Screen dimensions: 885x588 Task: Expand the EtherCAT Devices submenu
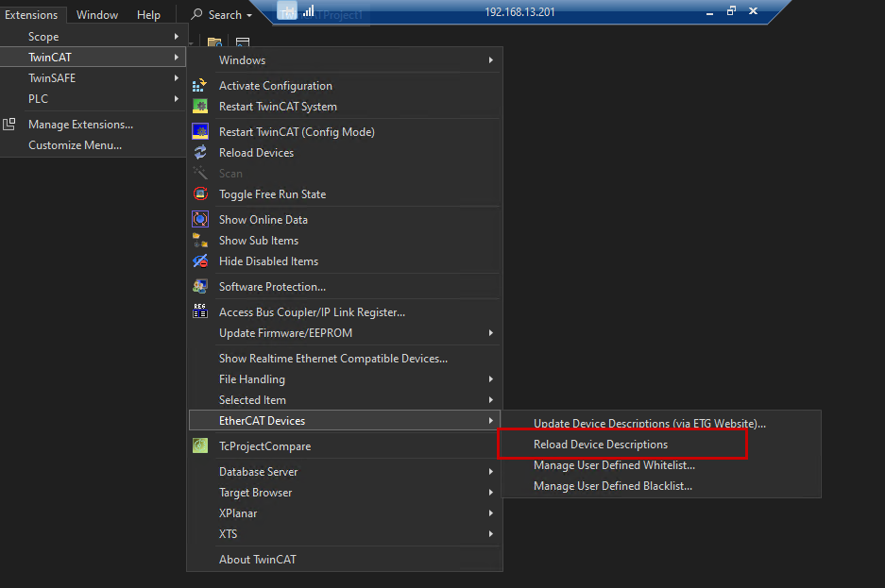coord(345,421)
